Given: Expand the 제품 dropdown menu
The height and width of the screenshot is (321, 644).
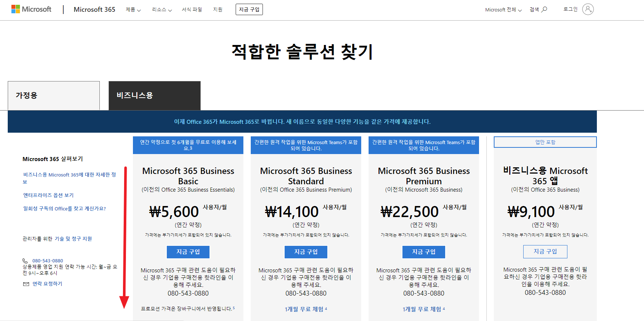Looking at the screenshot, I should point(133,10).
